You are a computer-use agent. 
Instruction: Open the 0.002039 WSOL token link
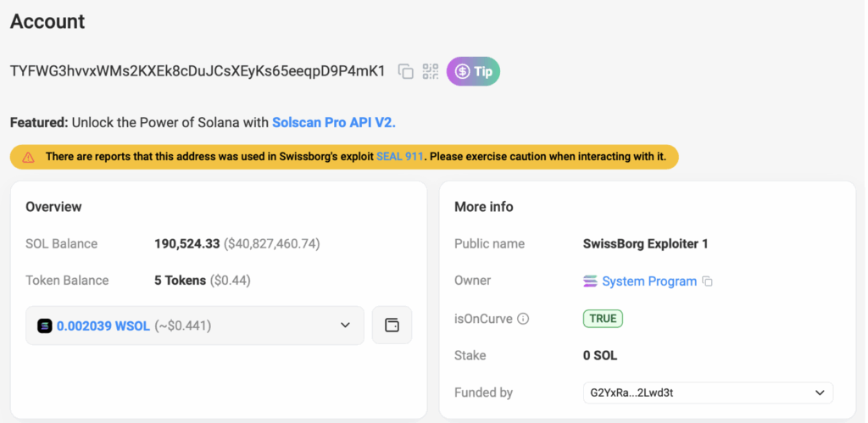[103, 326]
